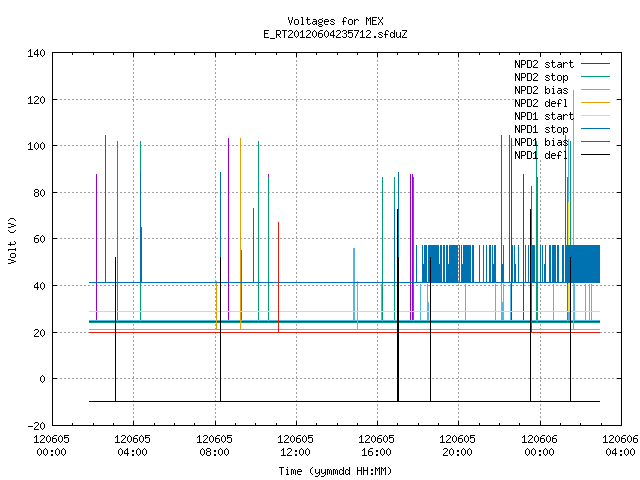Viewport: 640px width, 480px height.
Task: Click the red NPD1 bias legend line sample
Action: (x=595, y=142)
